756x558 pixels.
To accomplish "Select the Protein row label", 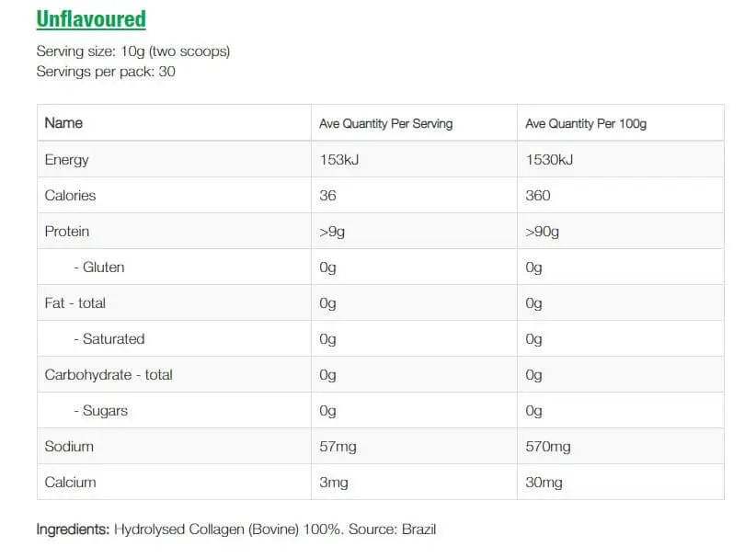I will click(x=66, y=232).
